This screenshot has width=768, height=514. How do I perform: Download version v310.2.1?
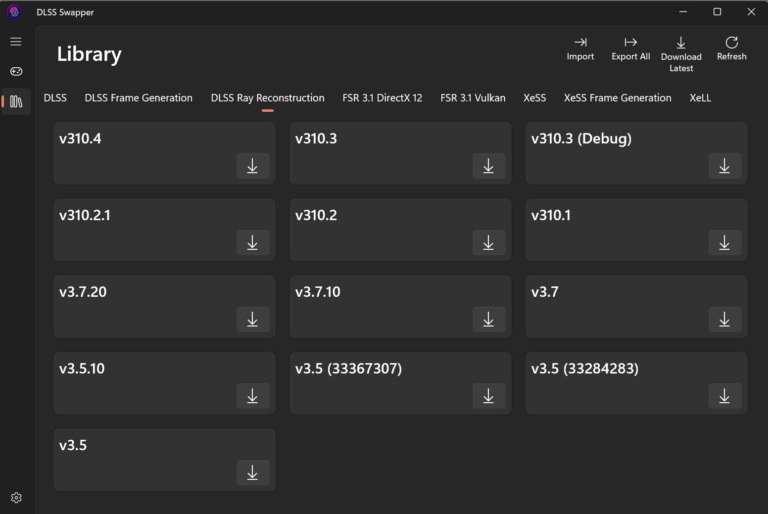pos(253,242)
